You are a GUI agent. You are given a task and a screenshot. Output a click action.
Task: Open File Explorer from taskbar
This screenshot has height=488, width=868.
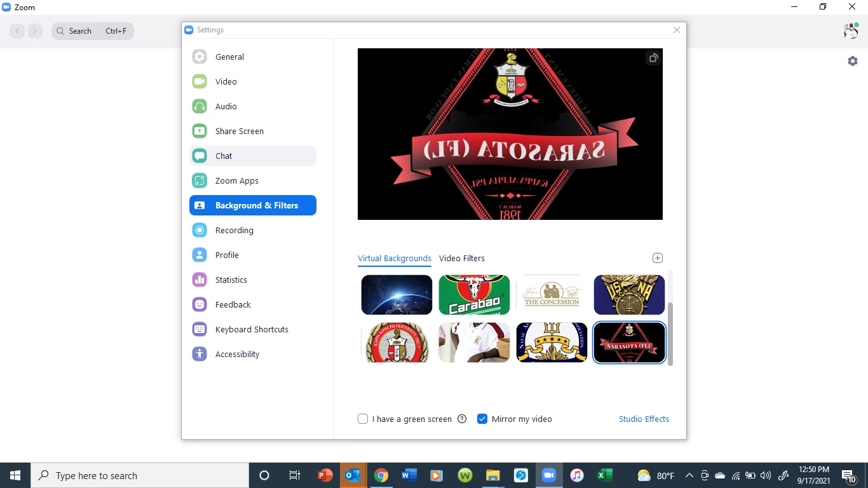[493, 475]
